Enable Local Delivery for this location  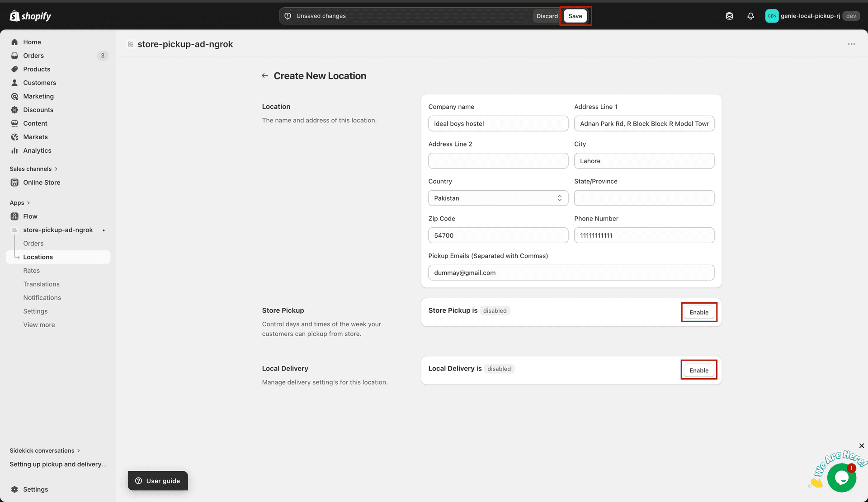(x=699, y=370)
